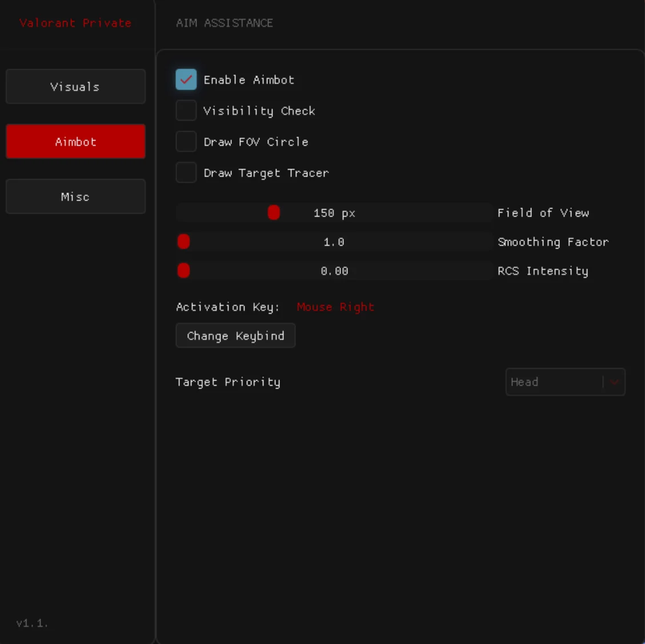645x644 pixels.
Task: Open the Visuals tab in sidebar
Action: 75,87
